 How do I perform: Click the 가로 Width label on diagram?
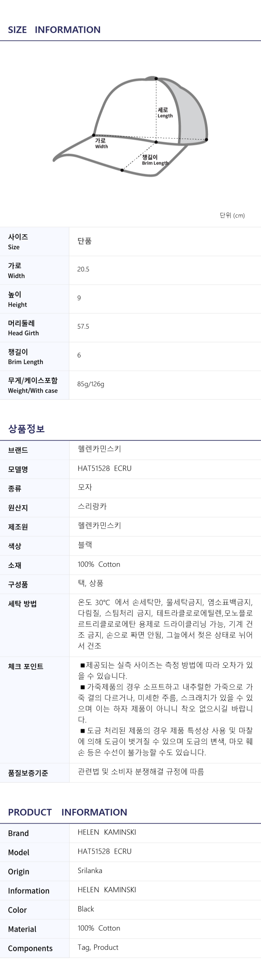[101, 144]
